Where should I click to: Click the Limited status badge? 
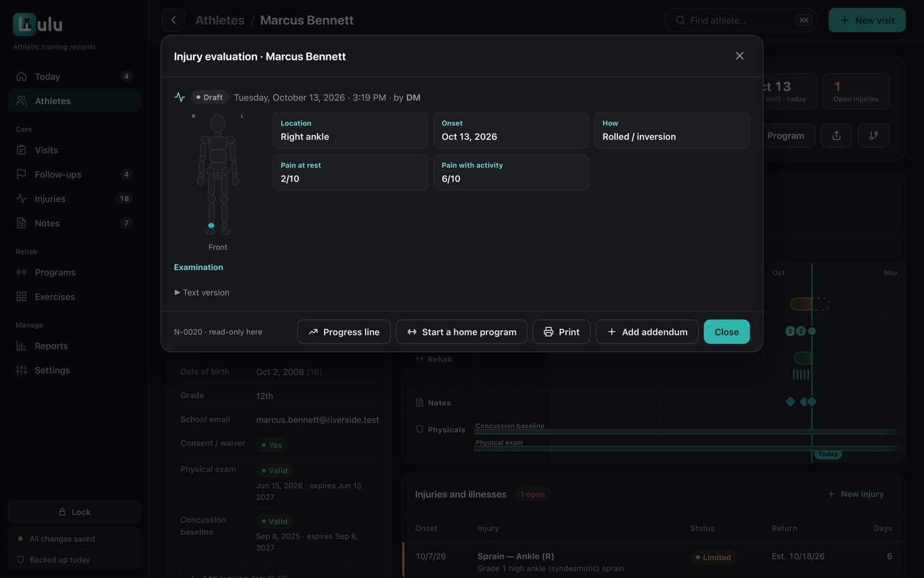click(713, 557)
